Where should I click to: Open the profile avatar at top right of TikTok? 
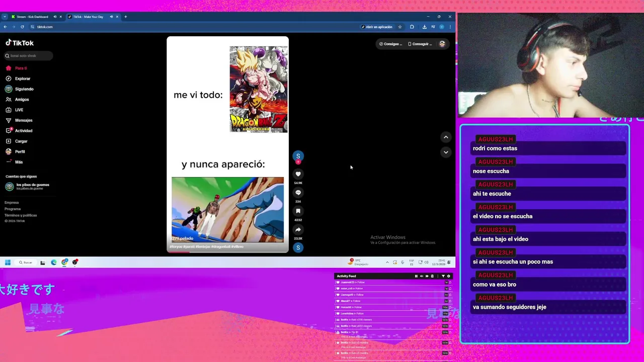[x=442, y=44]
